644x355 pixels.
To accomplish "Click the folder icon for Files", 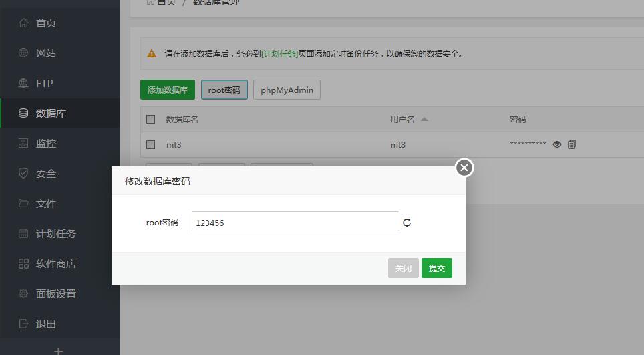I will click(23, 204).
